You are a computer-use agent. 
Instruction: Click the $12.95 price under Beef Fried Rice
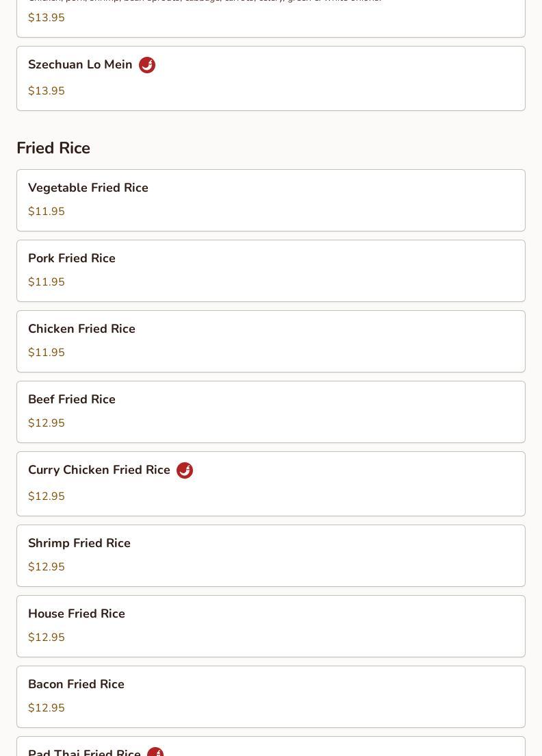(x=47, y=423)
